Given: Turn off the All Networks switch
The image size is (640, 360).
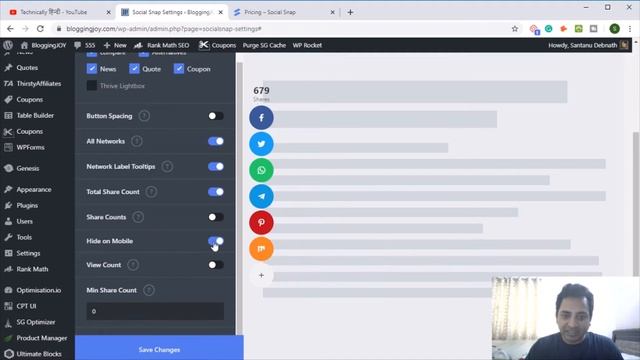Looking at the screenshot, I should (x=216, y=141).
